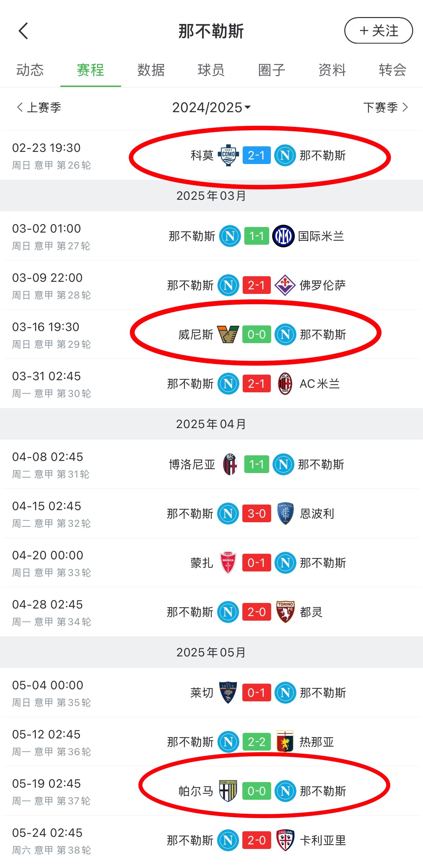Tap the Venezia team logo
This screenshot has height=868, width=423.
228,334
